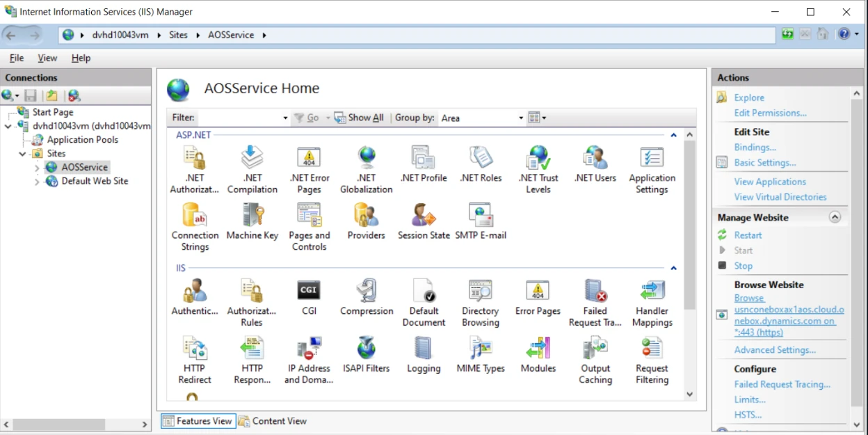Open Request Filtering feature
This screenshot has height=435, width=868.
(652, 361)
